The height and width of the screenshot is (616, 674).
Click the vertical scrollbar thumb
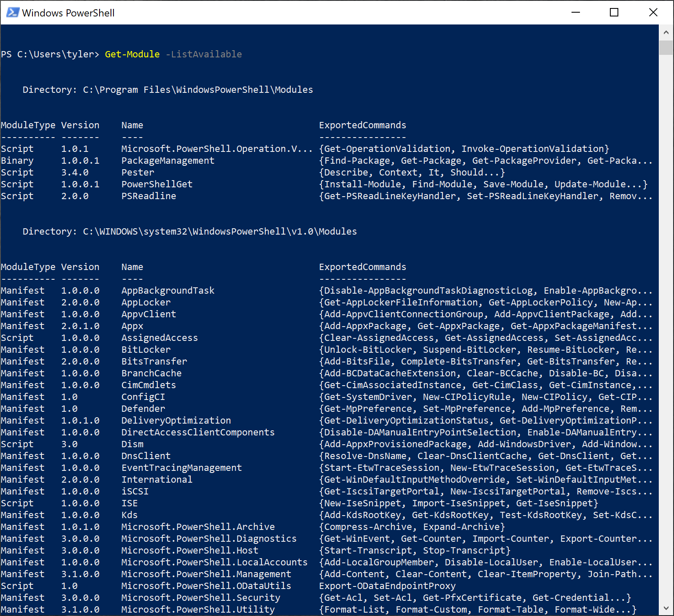[x=666, y=48]
